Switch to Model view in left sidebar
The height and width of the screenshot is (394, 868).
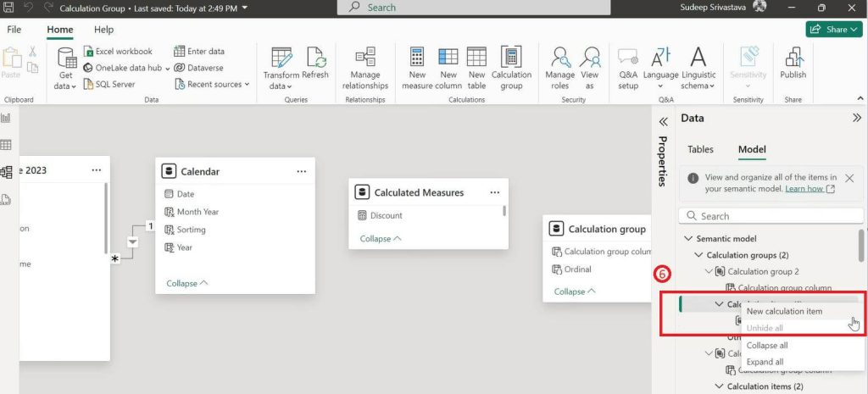point(6,172)
